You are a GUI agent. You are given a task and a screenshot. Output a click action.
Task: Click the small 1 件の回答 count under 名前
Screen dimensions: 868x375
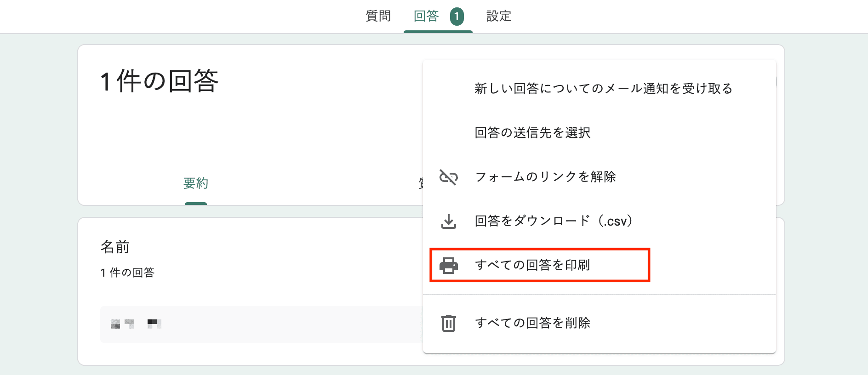(127, 273)
